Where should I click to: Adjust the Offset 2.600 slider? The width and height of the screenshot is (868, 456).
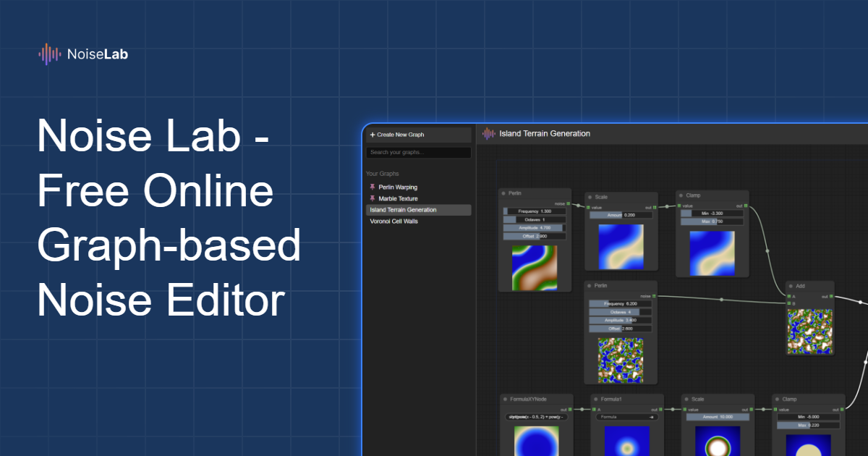[x=621, y=329]
